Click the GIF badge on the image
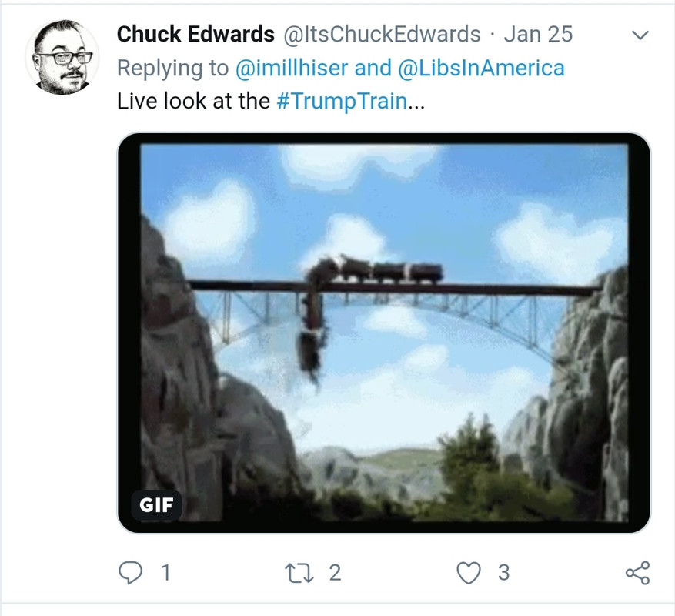 [x=156, y=505]
